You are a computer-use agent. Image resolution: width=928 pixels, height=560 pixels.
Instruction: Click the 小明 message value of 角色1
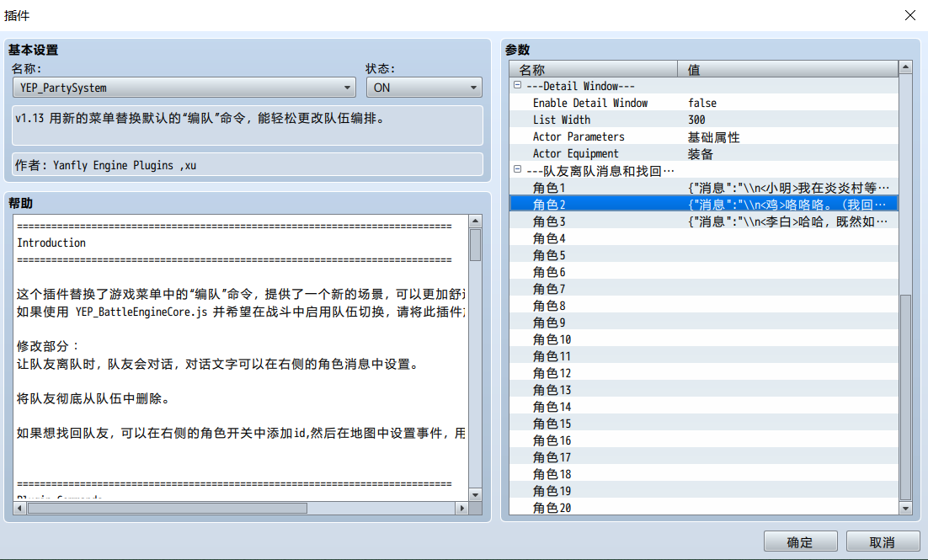(788, 188)
